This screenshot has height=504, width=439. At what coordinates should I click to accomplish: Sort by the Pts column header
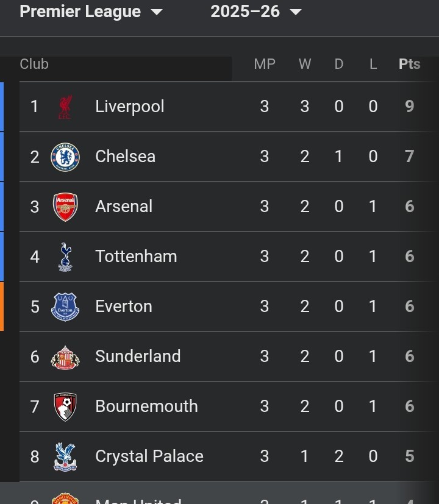pos(409,64)
